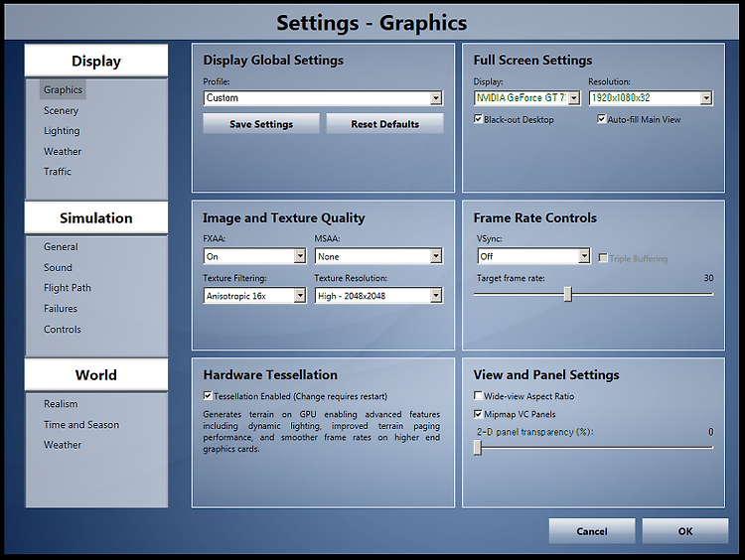This screenshot has height=560, width=745.
Task: Open the Flight Path settings
Action: pyautogui.click(x=67, y=288)
